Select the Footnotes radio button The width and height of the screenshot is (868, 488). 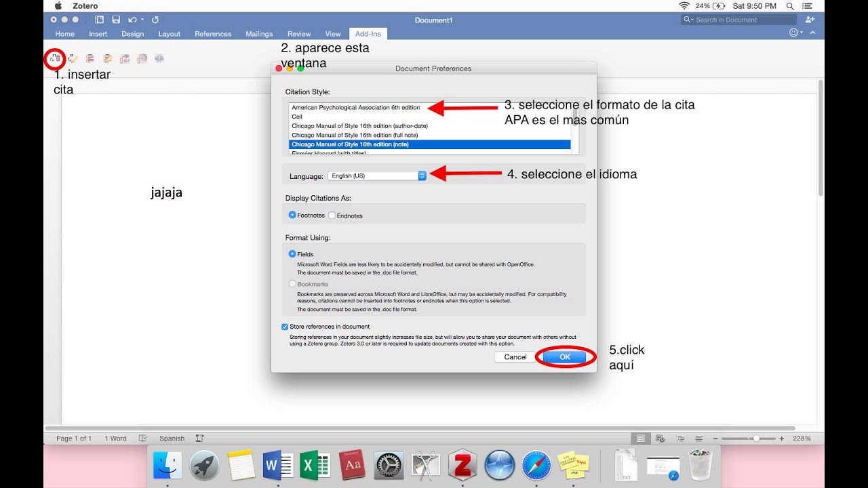[292, 215]
